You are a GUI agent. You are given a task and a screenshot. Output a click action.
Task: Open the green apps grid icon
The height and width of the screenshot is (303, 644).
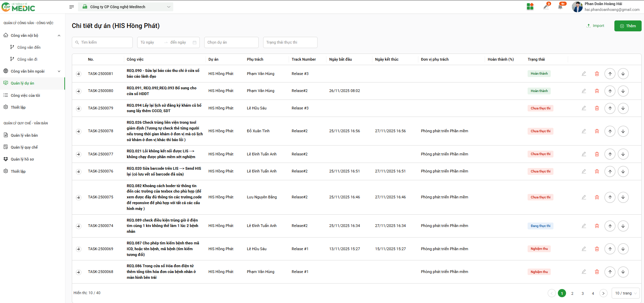click(530, 7)
